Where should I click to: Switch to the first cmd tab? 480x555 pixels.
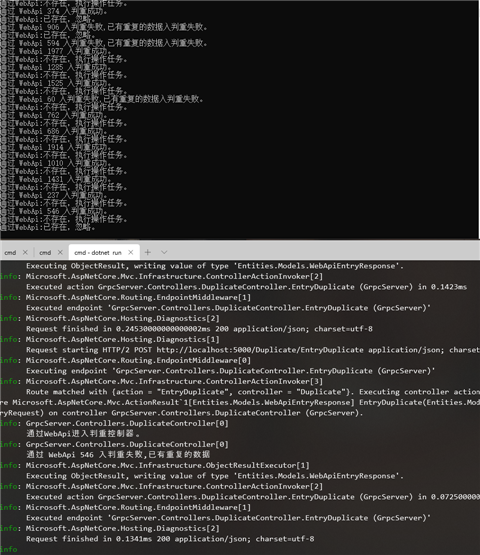click(10, 252)
